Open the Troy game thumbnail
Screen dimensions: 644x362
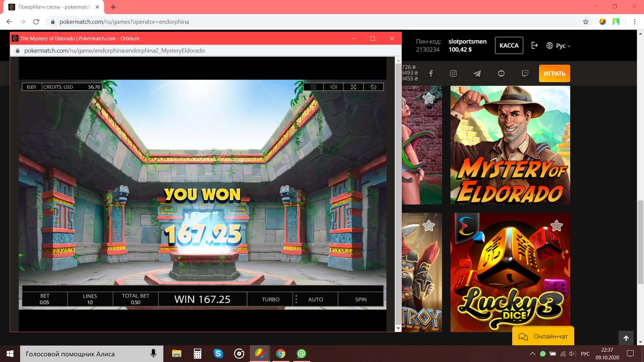[422, 273]
